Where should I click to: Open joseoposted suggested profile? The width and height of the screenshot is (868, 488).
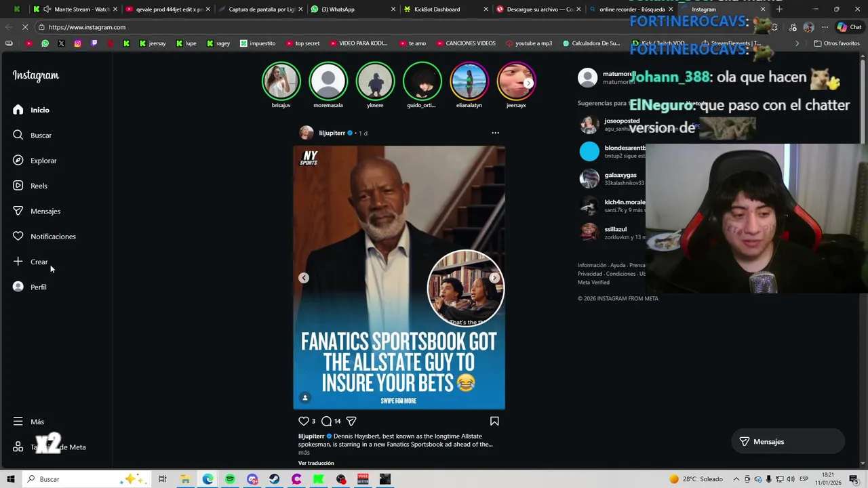click(622, 121)
